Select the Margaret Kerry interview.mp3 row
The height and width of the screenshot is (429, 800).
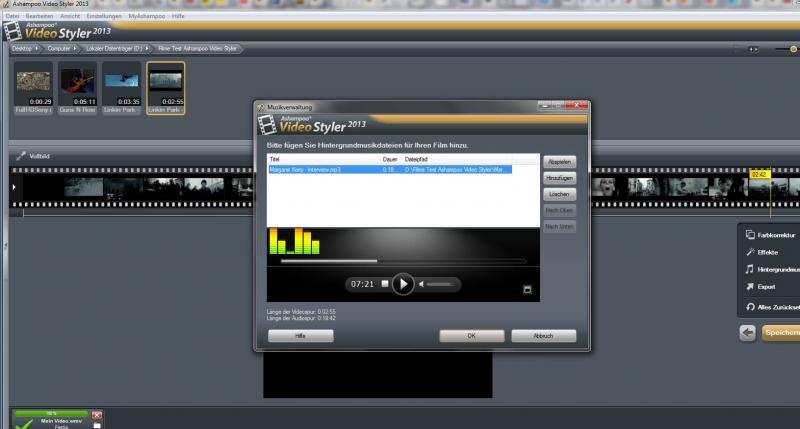click(x=390, y=169)
